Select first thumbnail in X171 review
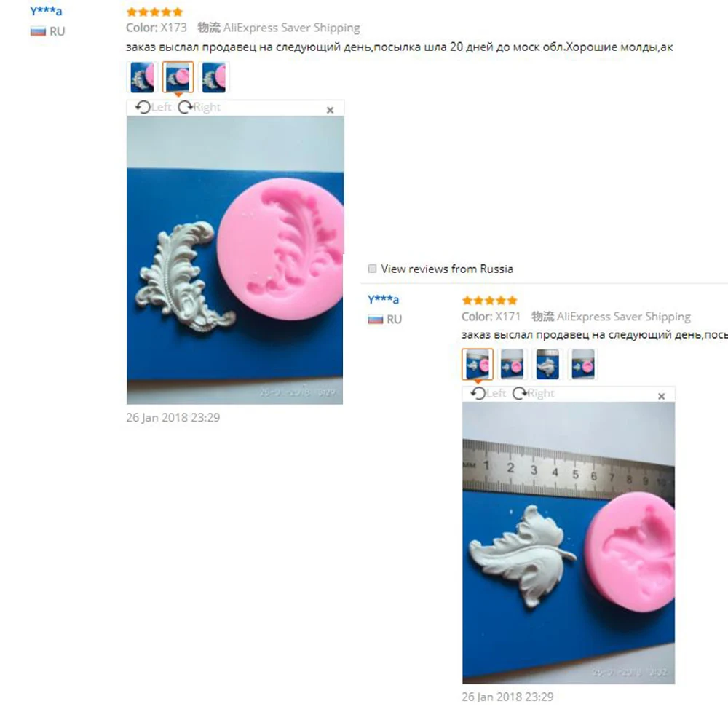 (x=478, y=365)
